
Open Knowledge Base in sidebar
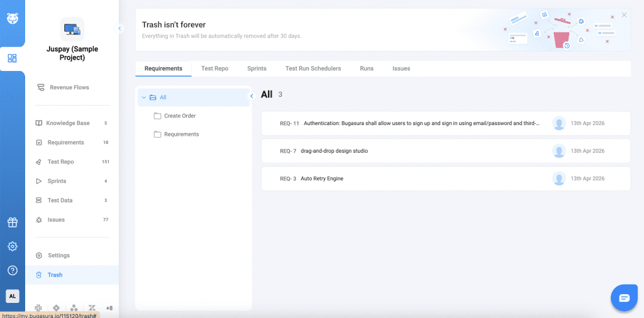point(67,123)
